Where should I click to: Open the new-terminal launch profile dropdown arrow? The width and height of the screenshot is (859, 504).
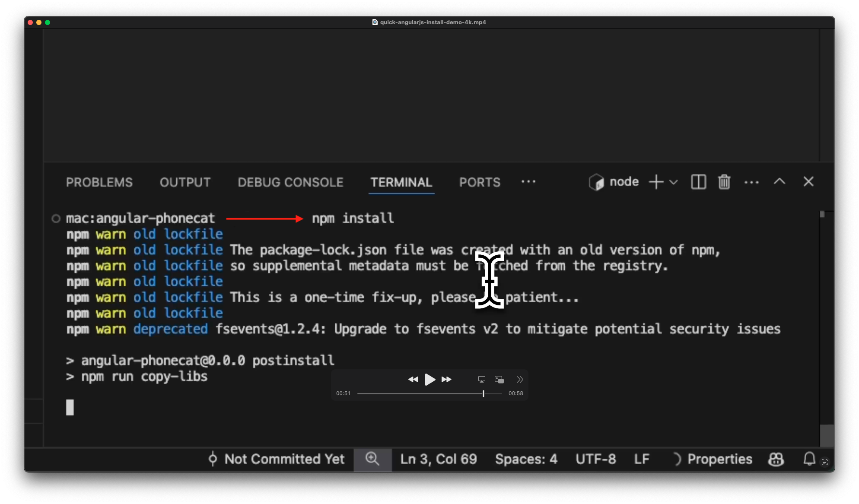point(673,182)
